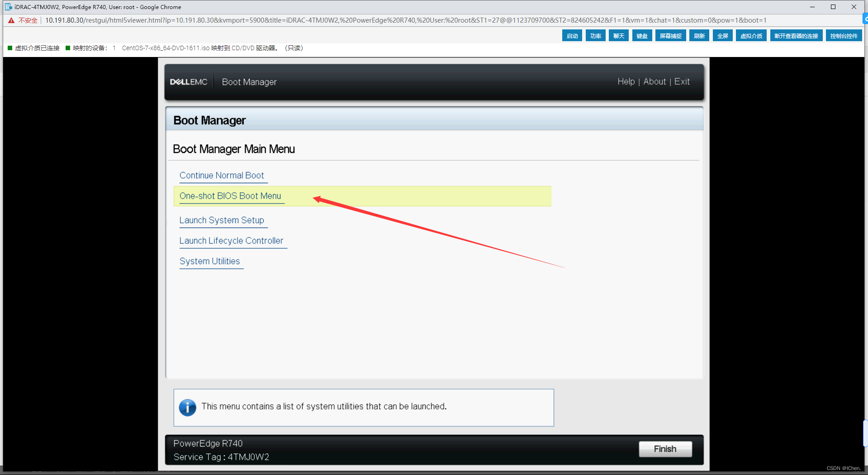868x475 pixels.
Task: Open About in Boot Manager header
Action: pyautogui.click(x=655, y=82)
